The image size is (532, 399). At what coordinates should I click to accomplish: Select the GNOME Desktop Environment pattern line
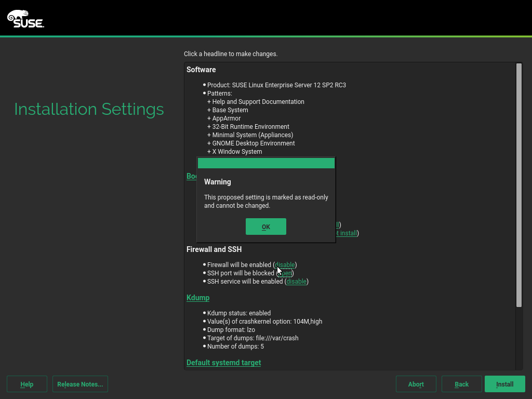[x=253, y=143]
